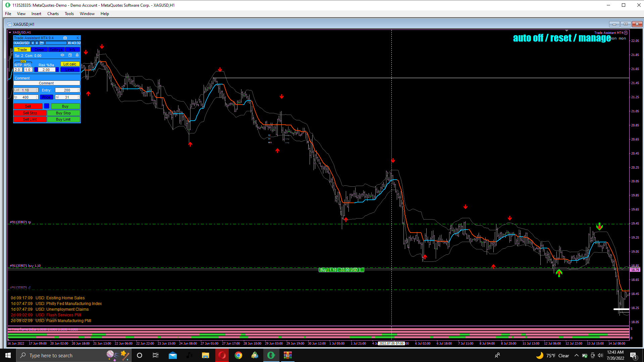644x362 pixels.
Task: Click the bell alert icon in Trade Assistant
Action: (77, 55)
